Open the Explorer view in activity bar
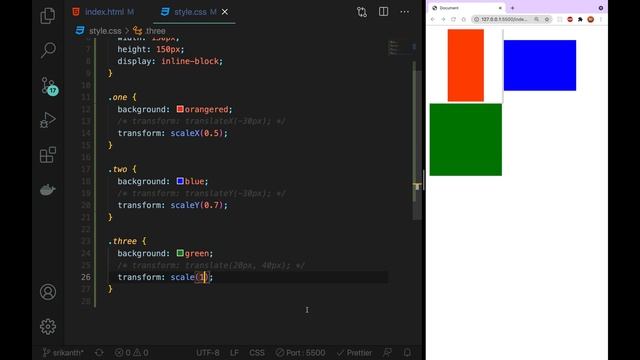This screenshot has height=360, width=640. click(48, 16)
